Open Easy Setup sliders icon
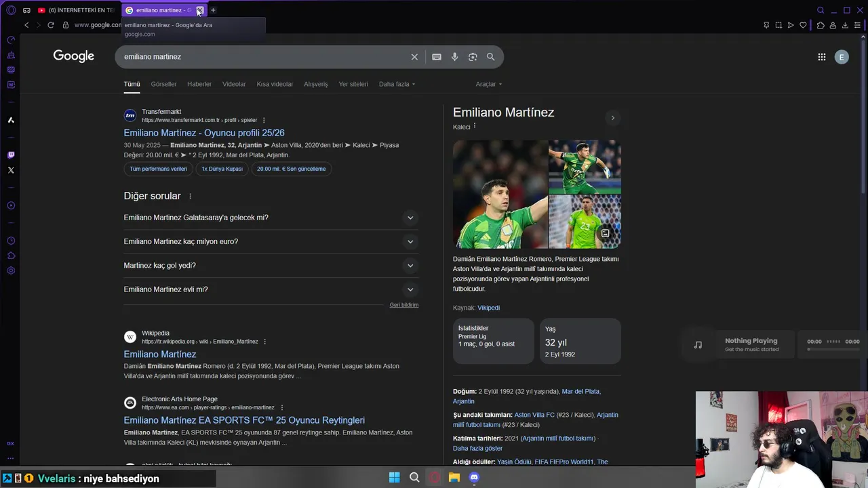The image size is (868, 488). (859, 25)
